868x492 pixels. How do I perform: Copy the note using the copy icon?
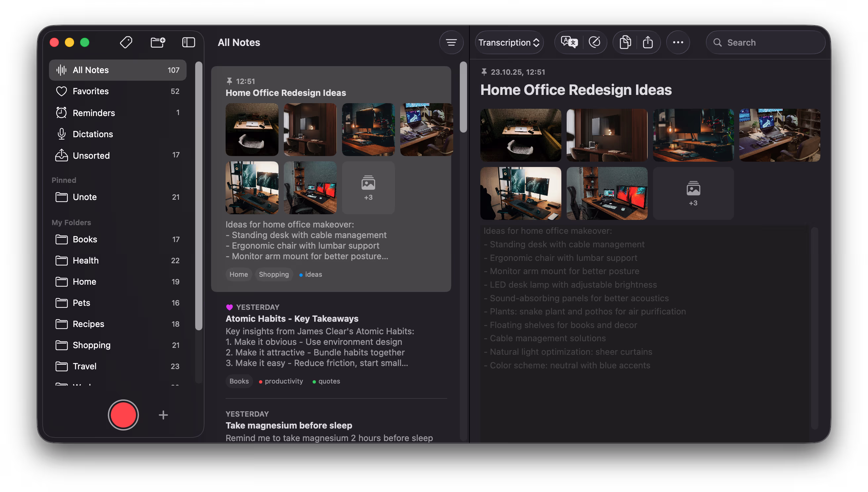625,42
